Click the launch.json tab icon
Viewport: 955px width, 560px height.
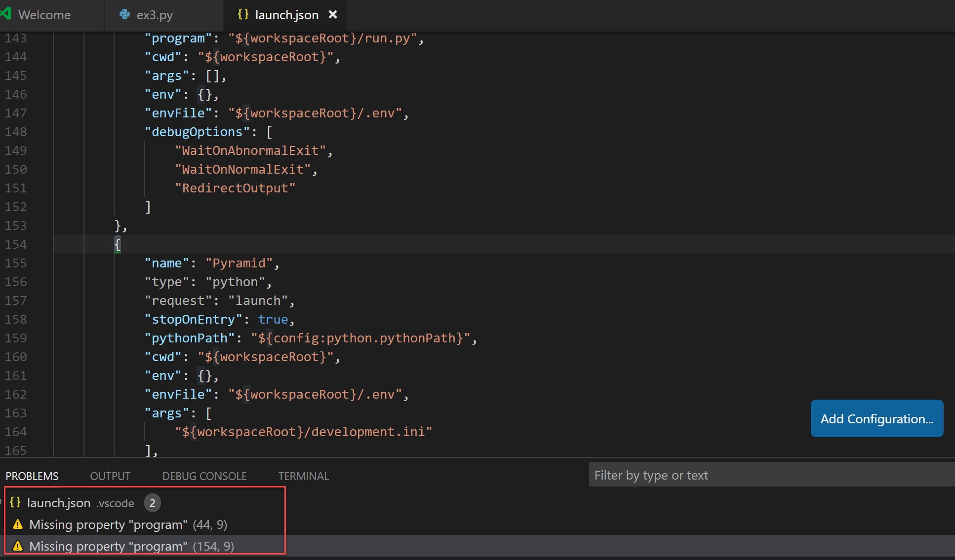coord(241,15)
